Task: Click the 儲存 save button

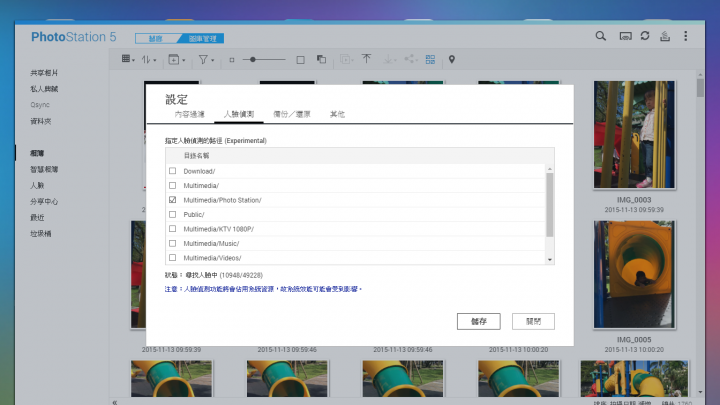Action: [478, 321]
